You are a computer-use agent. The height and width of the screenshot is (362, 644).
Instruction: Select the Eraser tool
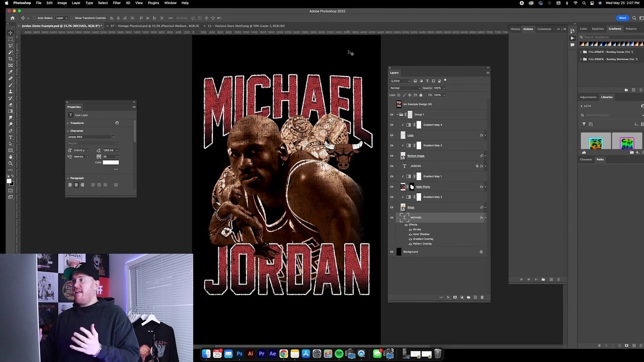click(x=10, y=105)
